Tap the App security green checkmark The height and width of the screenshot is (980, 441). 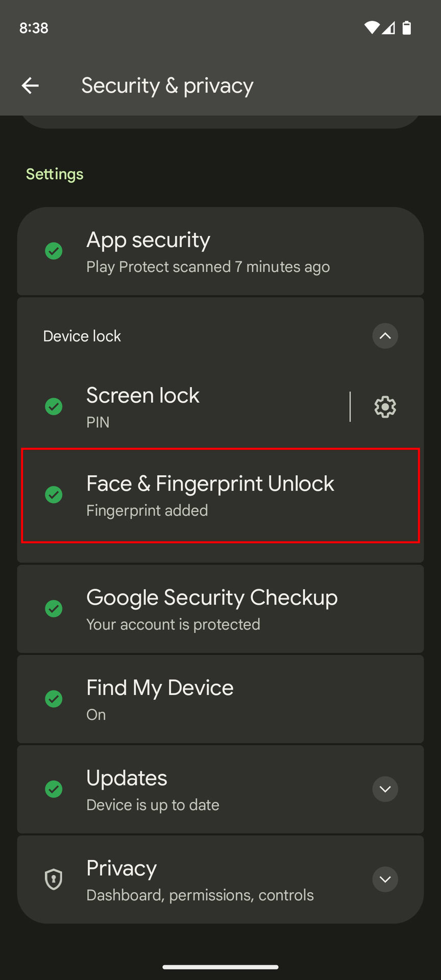click(x=54, y=251)
